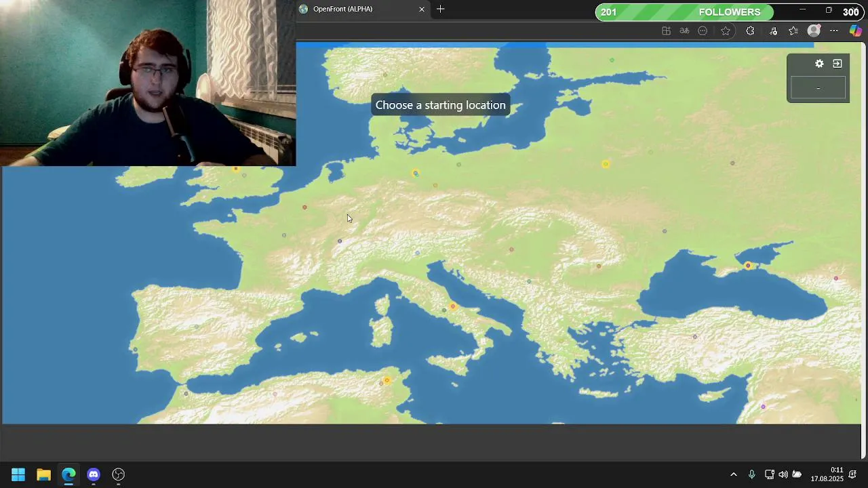Click the leaderboard dash box
Viewport: 868px width, 488px height.
(818, 88)
